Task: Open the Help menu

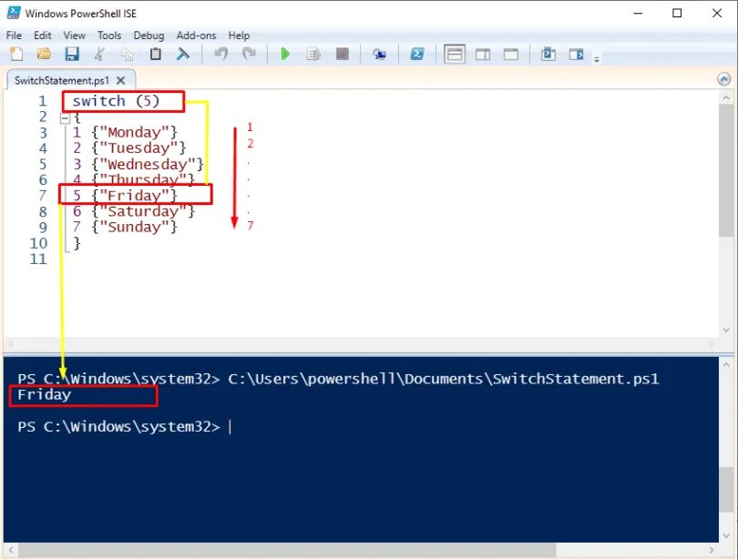Action: [239, 36]
